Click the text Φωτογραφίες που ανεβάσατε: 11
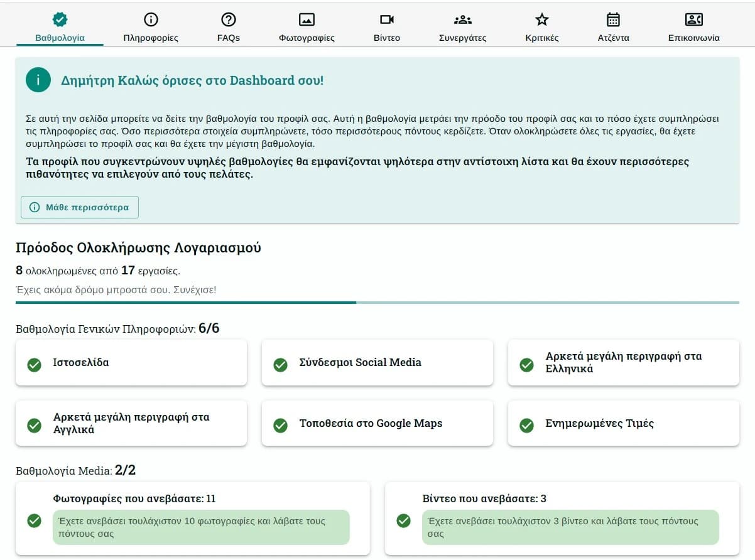Viewport: 755px width, 560px height. pos(134,498)
